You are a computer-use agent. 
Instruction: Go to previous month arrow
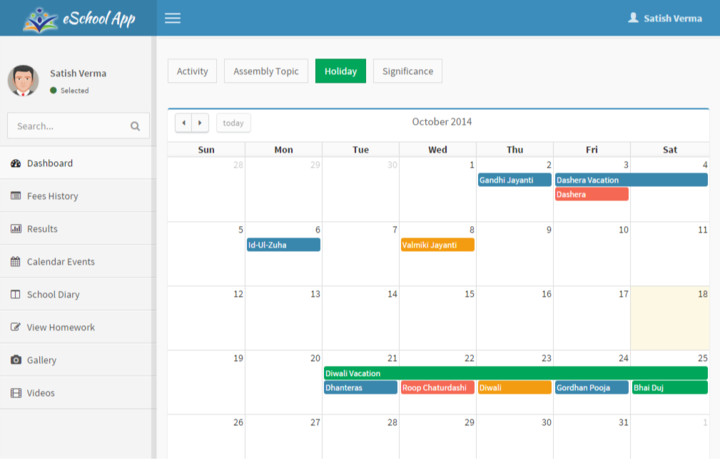[x=184, y=123]
